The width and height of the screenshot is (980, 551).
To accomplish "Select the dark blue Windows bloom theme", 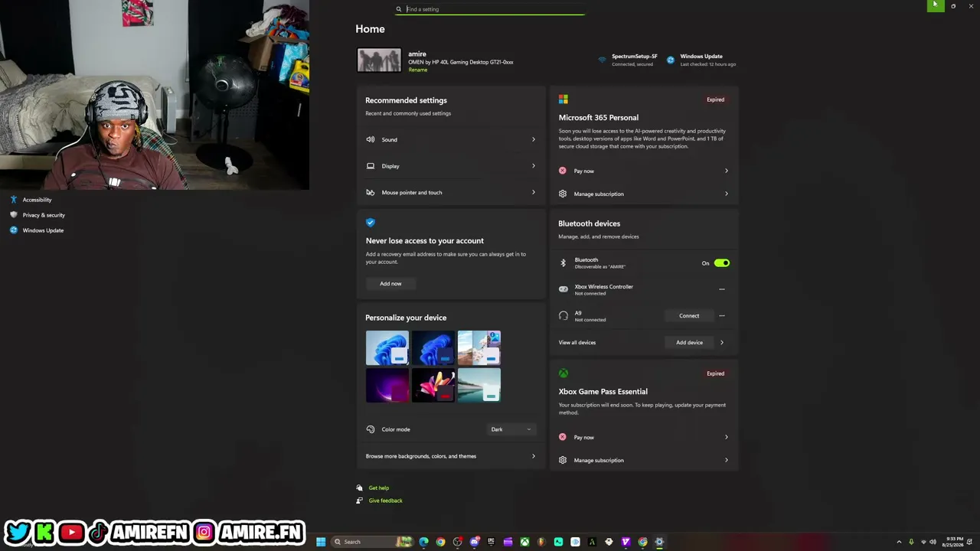I will coord(433,348).
